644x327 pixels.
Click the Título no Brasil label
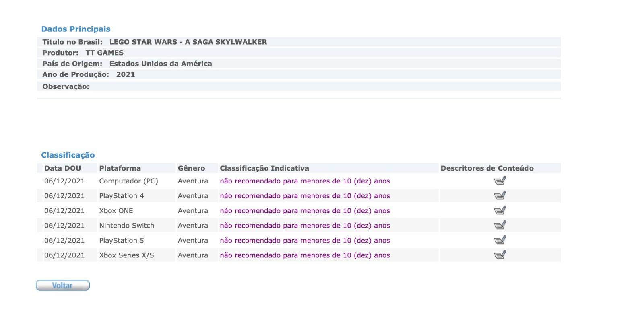(x=72, y=42)
